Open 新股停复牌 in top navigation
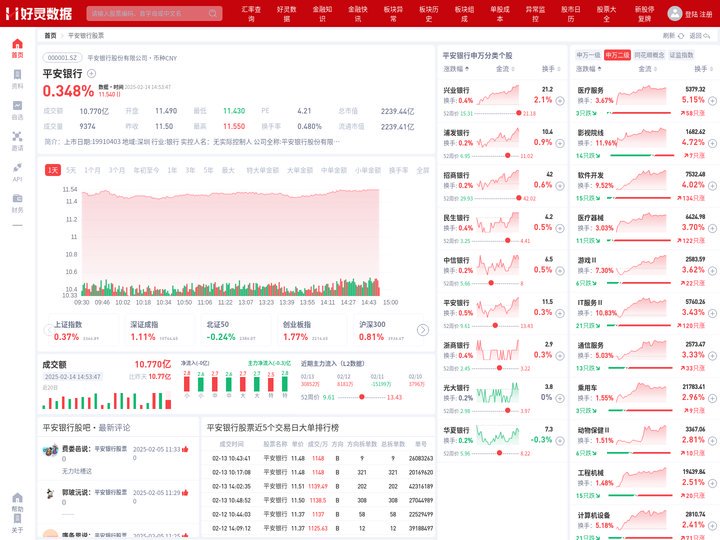This screenshot has width=720, height=540. click(644, 14)
